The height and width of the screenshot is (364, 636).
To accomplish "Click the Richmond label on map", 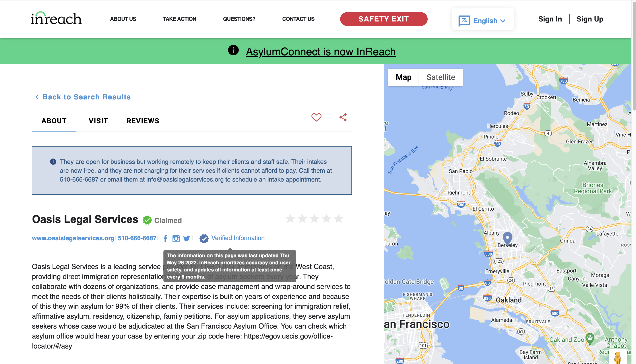I will click(x=459, y=192).
